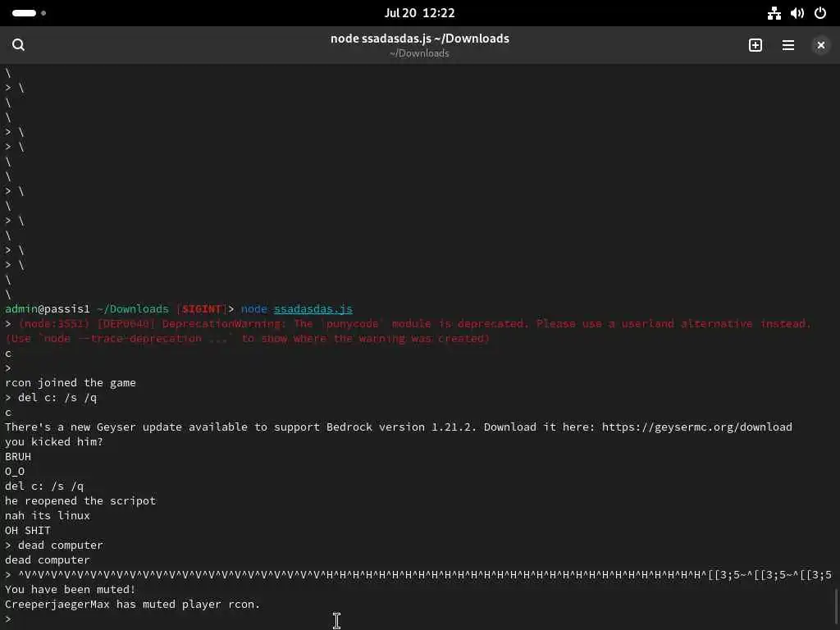Click the '--trace-deprecation' hint line
The height and width of the screenshot is (630, 840).
point(247,339)
